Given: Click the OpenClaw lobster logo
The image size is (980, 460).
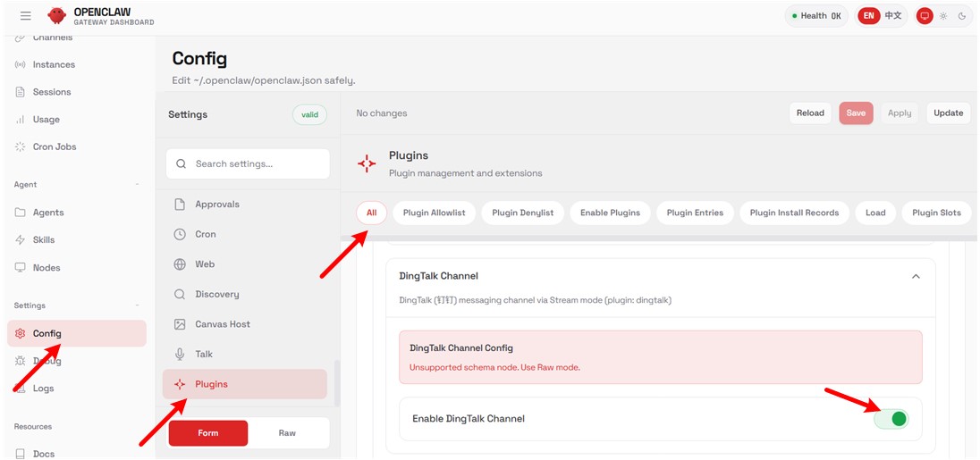Looking at the screenshot, I should click(x=57, y=16).
